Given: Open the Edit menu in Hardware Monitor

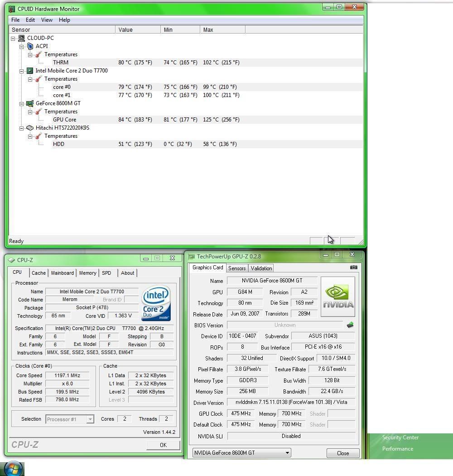Looking at the screenshot, I should (x=30, y=20).
